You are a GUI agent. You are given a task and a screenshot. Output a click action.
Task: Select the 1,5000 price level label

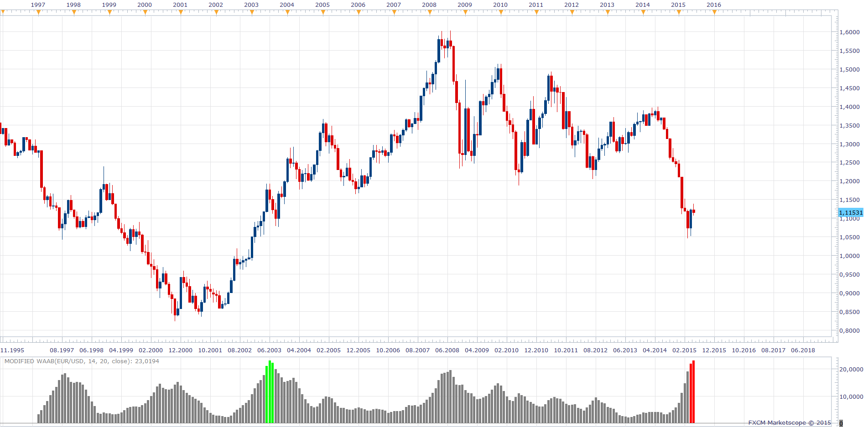point(850,70)
